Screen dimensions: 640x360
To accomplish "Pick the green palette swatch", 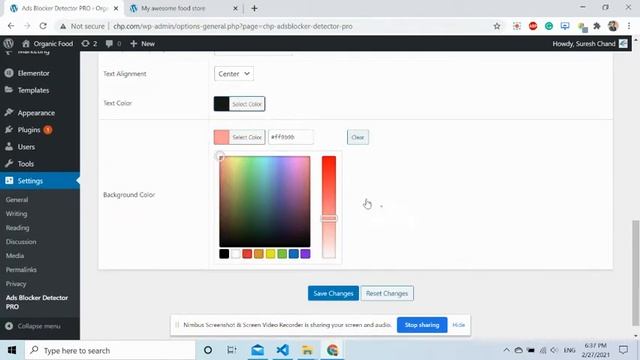I will 282,253.
